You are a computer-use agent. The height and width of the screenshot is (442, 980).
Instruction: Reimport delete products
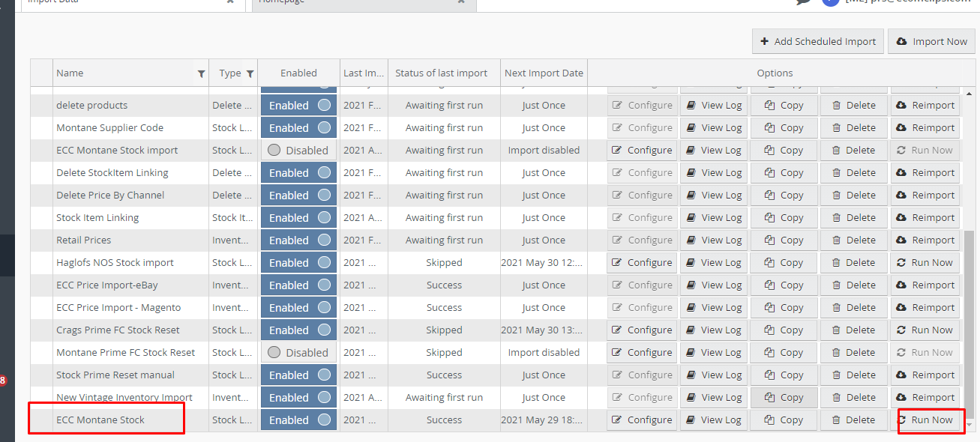[x=925, y=106]
